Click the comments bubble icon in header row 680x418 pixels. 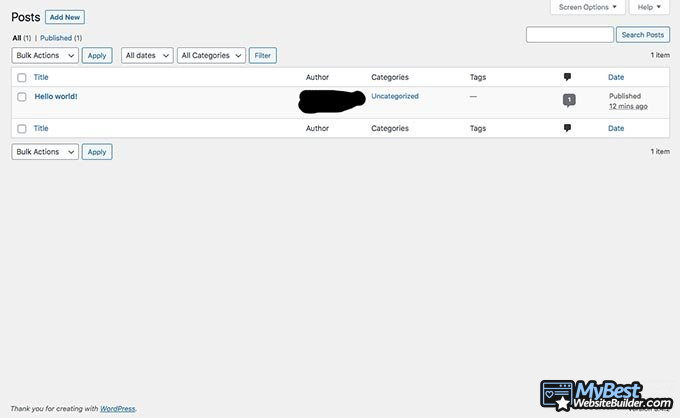[568, 77]
